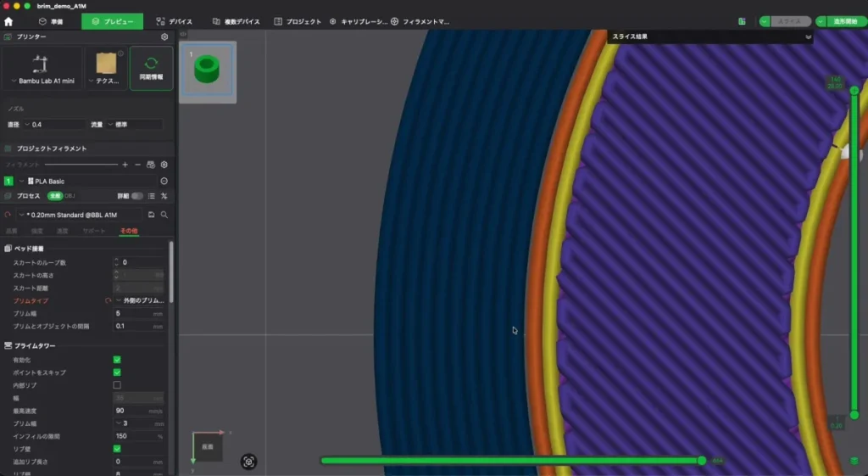
Task: Open the キャリブレーション tab
Action: tap(359, 21)
